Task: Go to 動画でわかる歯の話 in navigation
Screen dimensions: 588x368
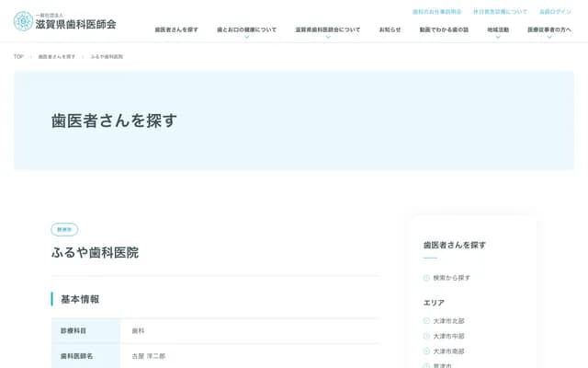Action: tap(444, 29)
